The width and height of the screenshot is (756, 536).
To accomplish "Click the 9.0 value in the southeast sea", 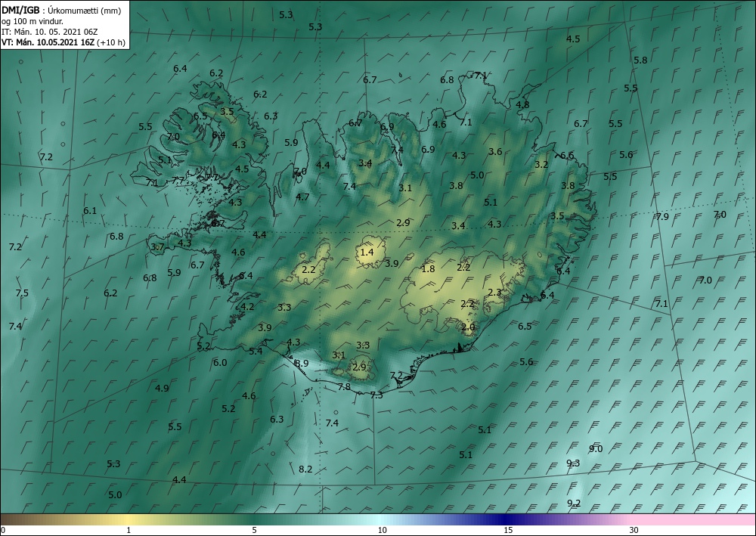I will click(596, 449).
